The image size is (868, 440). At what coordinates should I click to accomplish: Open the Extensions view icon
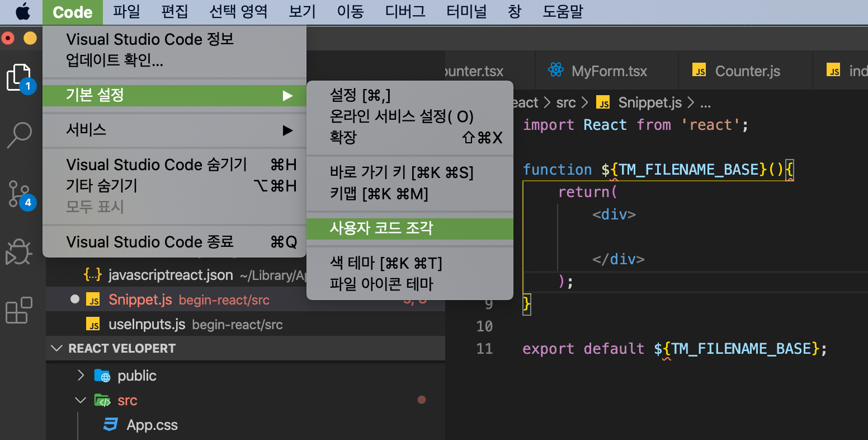(18, 310)
